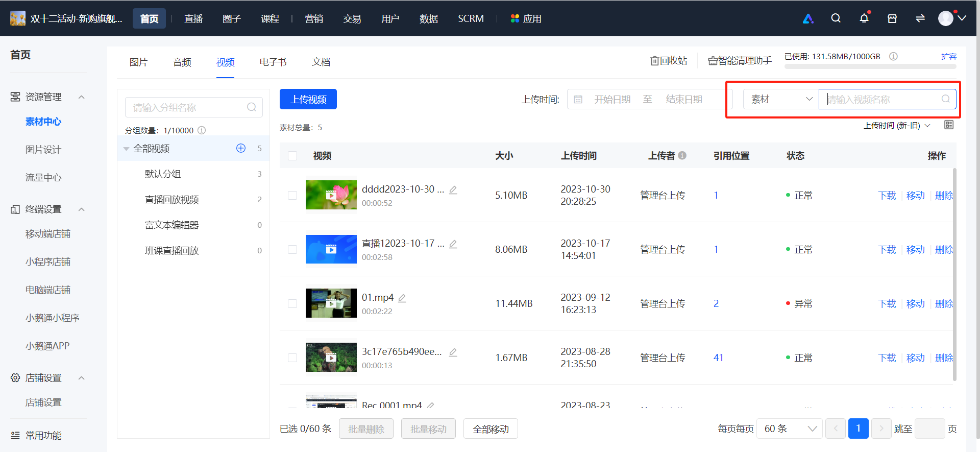Open the blue triangle logo icon
This screenshot has height=452, width=980.
(x=808, y=18)
